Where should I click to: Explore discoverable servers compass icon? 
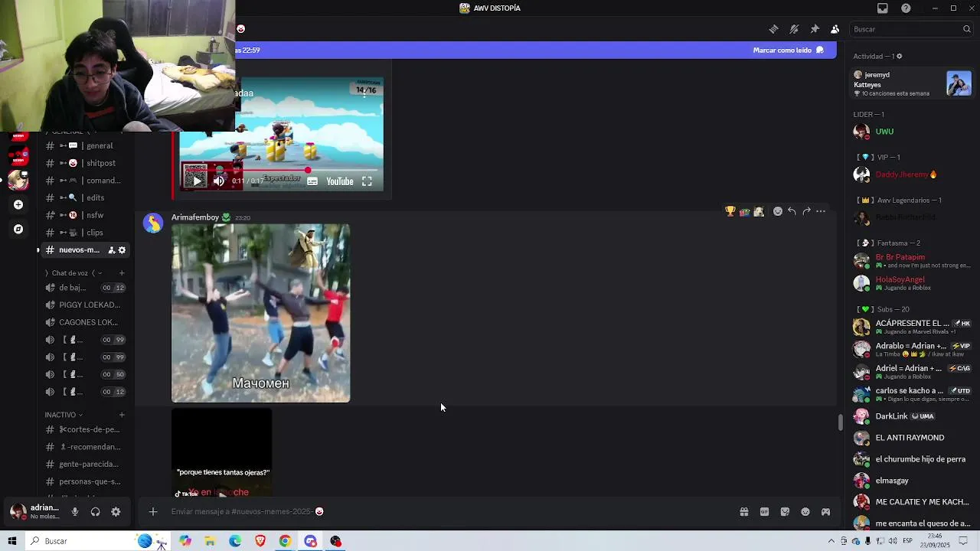click(18, 229)
